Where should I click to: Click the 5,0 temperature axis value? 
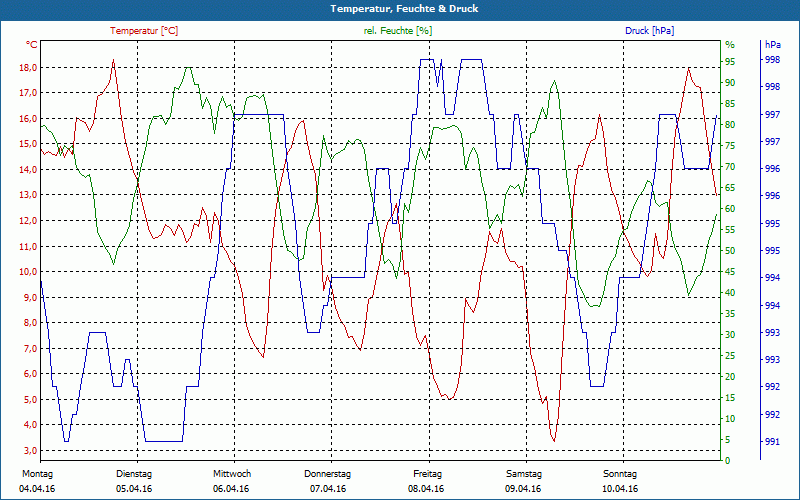click(x=30, y=399)
